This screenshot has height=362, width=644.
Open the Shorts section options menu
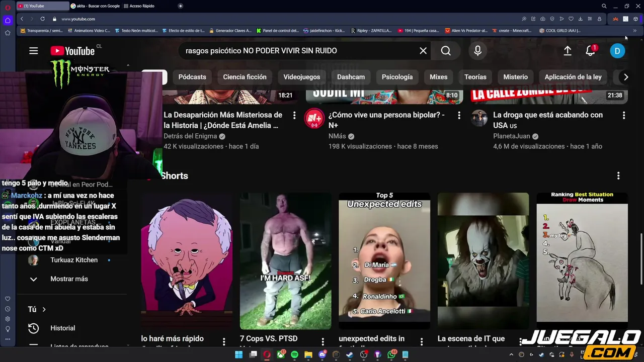[x=618, y=175]
